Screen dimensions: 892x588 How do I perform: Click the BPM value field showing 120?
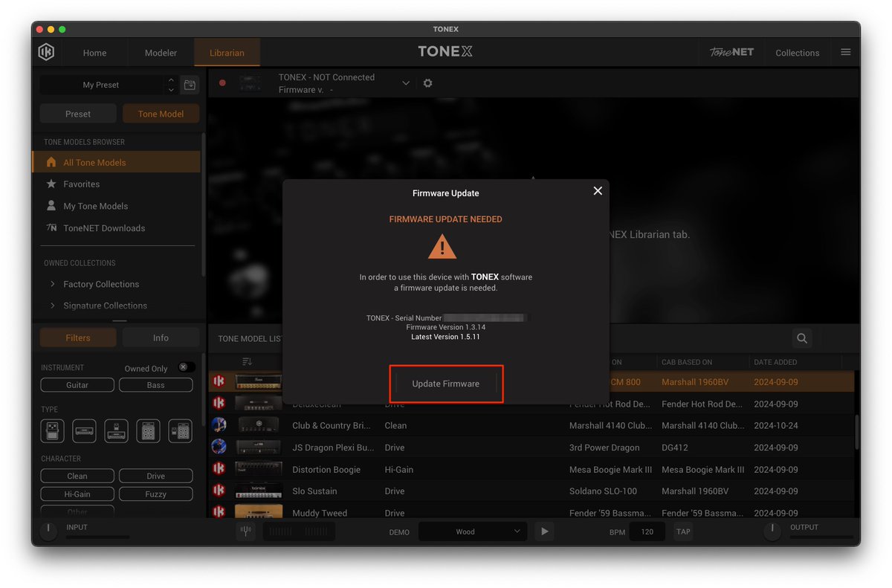coord(647,532)
